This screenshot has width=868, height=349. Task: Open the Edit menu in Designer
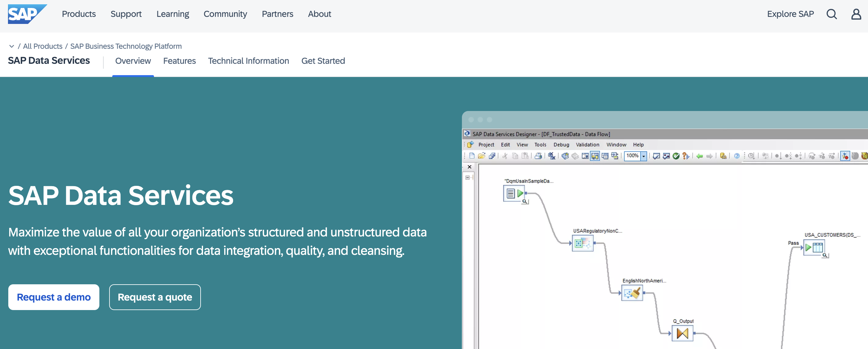tap(505, 144)
